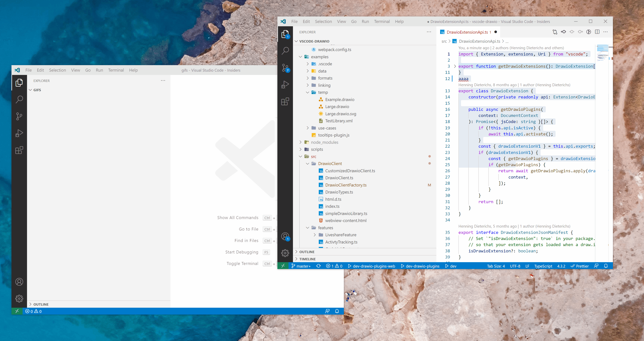The height and width of the screenshot is (341, 644).
Task: Expand the formats folder
Action: 308,78
